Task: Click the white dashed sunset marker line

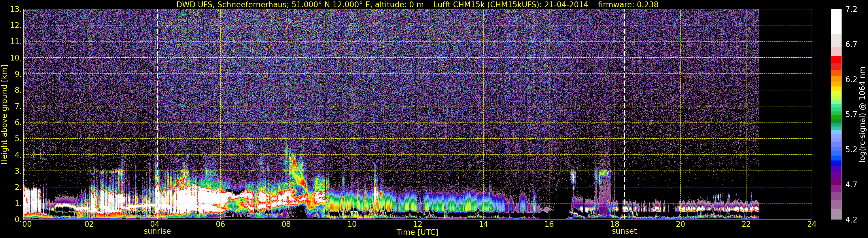Action: [624, 114]
